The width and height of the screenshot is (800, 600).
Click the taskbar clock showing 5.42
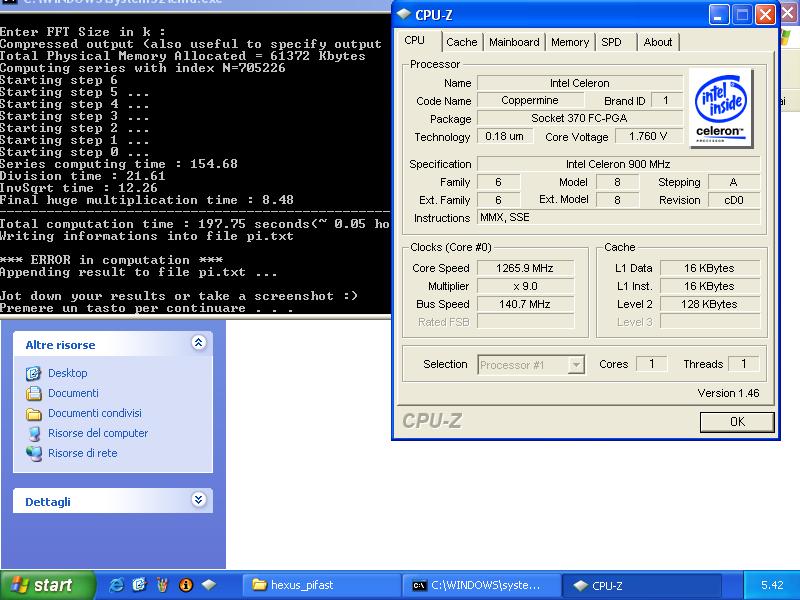point(771,585)
